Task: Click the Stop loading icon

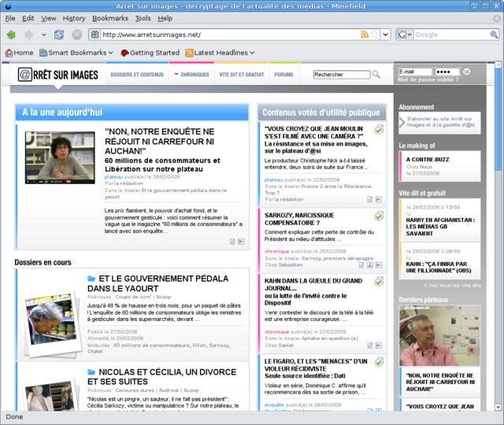Action: [77, 35]
